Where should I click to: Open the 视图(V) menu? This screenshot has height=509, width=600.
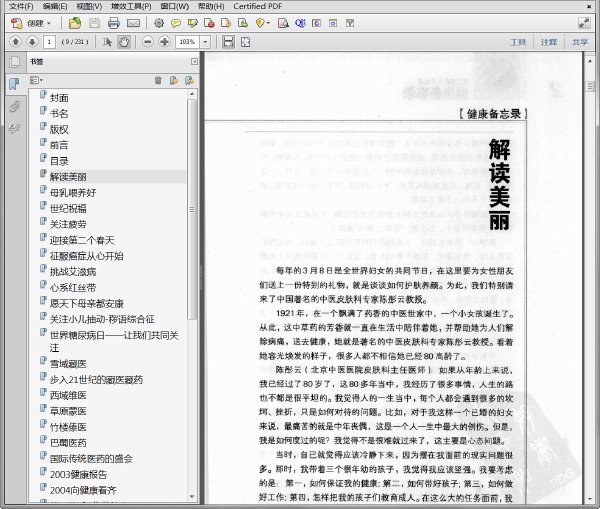tap(89, 7)
